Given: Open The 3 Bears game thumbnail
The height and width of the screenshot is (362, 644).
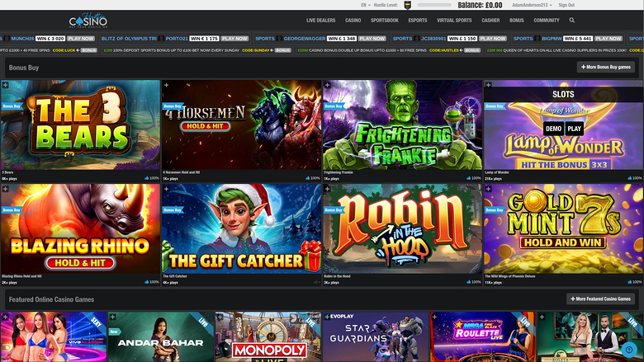Looking at the screenshot, I should point(81,125).
